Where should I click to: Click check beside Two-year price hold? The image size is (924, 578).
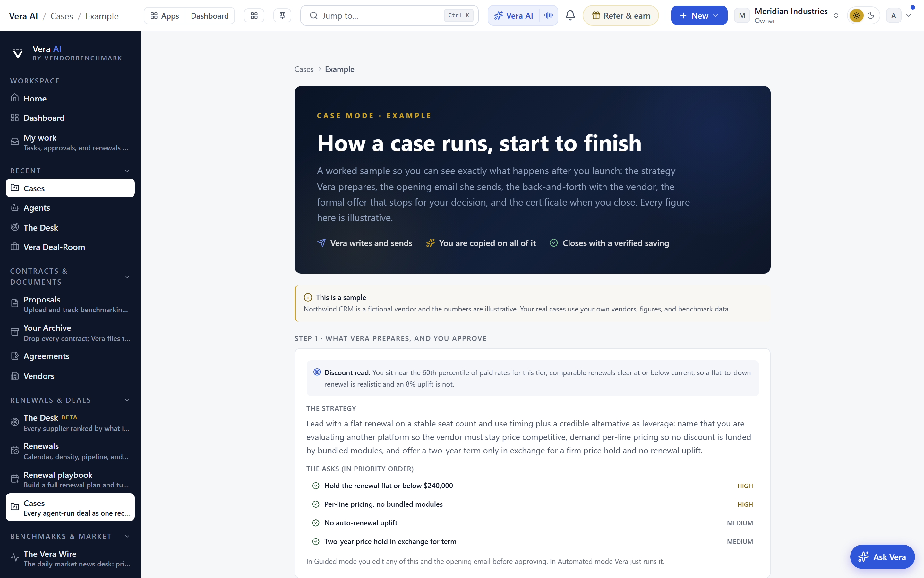[316, 541]
